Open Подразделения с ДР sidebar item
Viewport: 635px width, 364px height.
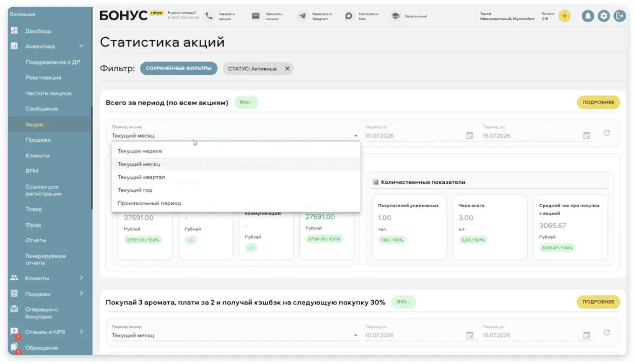coord(53,62)
